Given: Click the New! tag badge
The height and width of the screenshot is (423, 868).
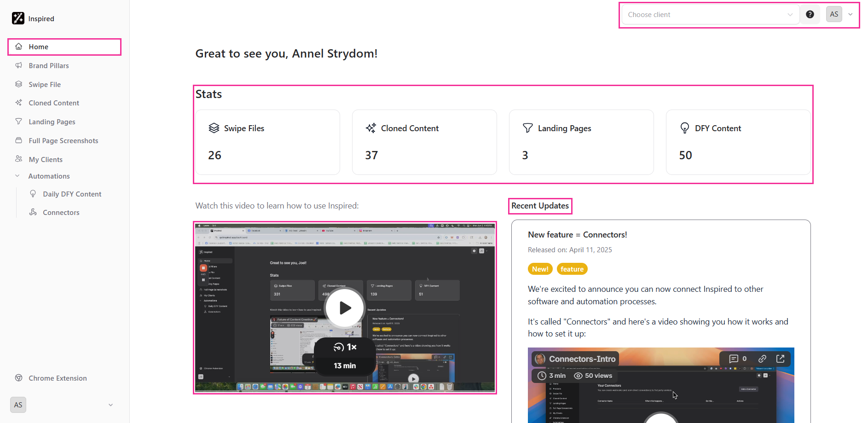Looking at the screenshot, I should point(540,269).
